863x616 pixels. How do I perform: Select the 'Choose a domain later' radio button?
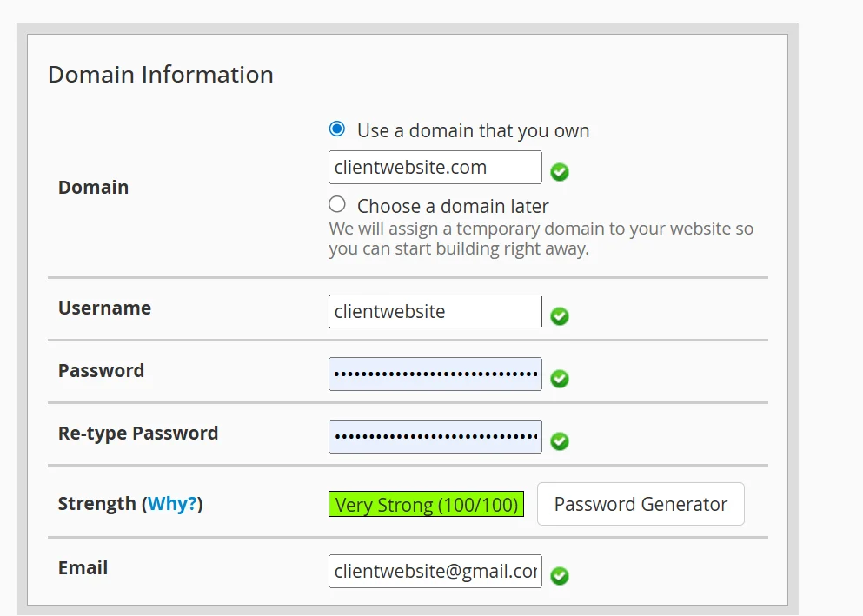click(x=336, y=203)
